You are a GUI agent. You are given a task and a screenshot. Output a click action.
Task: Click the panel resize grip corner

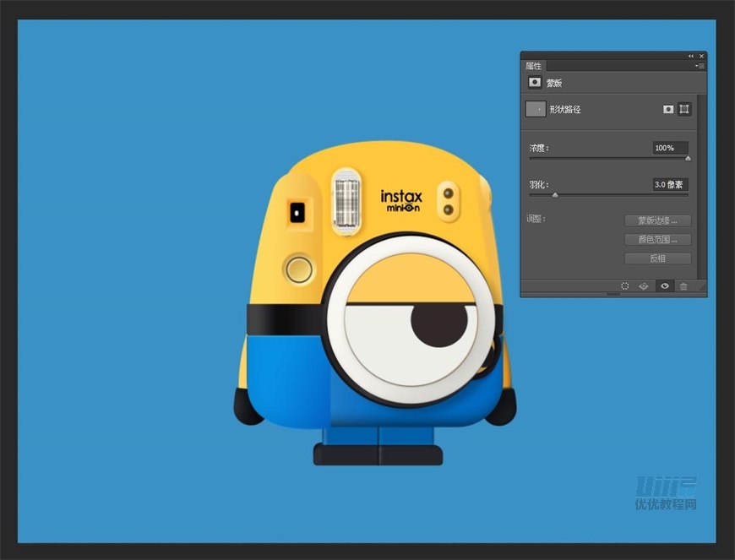701,286
